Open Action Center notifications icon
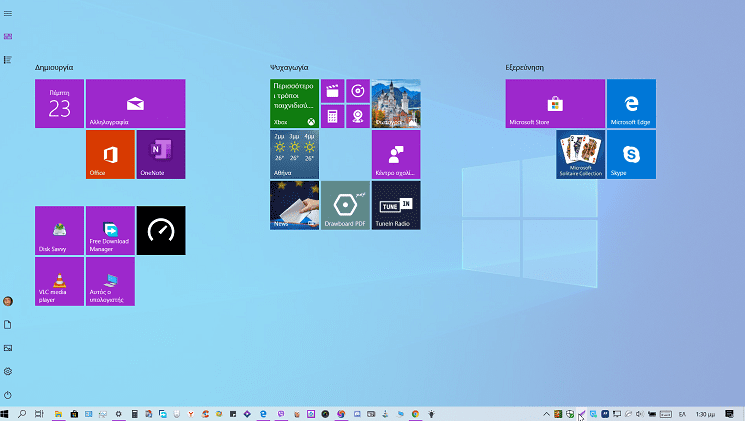The width and height of the screenshot is (745, 421). (x=729, y=414)
